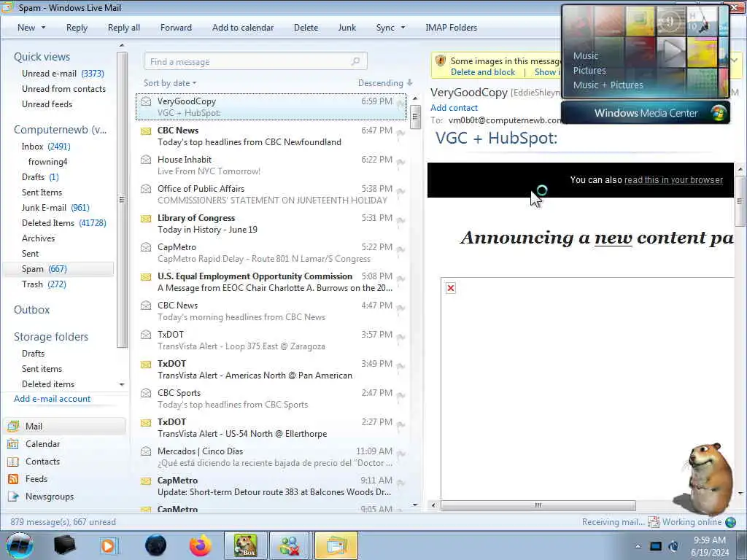Flag the TxDOT US-54 North message
747x560 pixels.
click(x=400, y=425)
